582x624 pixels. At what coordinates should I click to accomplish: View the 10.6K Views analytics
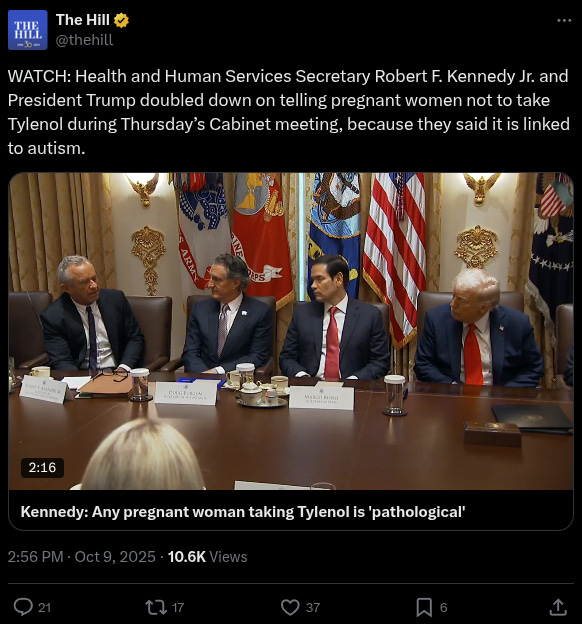(x=207, y=556)
